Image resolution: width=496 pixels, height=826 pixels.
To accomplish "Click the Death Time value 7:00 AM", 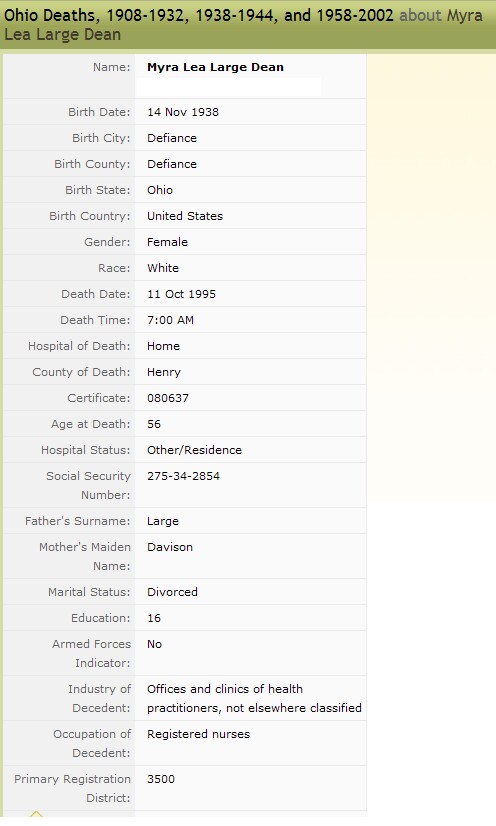I will 170,320.
